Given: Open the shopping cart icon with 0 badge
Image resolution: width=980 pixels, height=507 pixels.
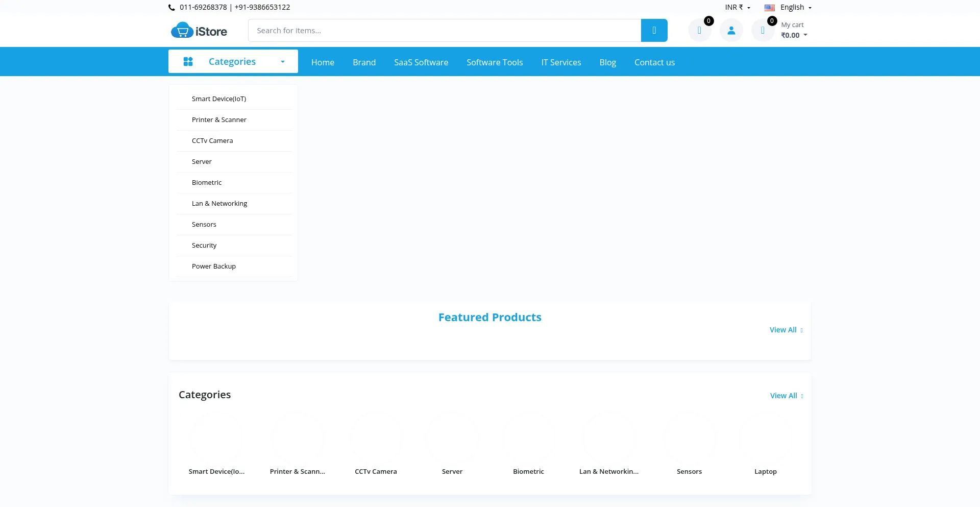Looking at the screenshot, I should point(763,30).
